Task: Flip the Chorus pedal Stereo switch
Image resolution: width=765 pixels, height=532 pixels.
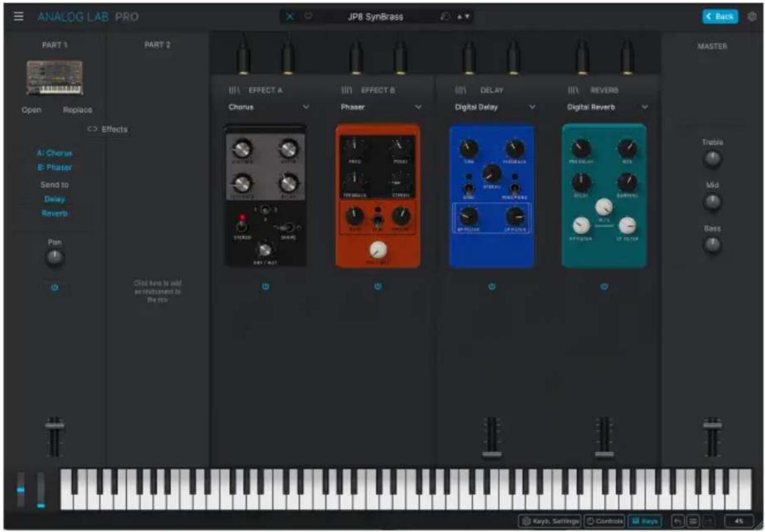Action: [x=240, y=226]
